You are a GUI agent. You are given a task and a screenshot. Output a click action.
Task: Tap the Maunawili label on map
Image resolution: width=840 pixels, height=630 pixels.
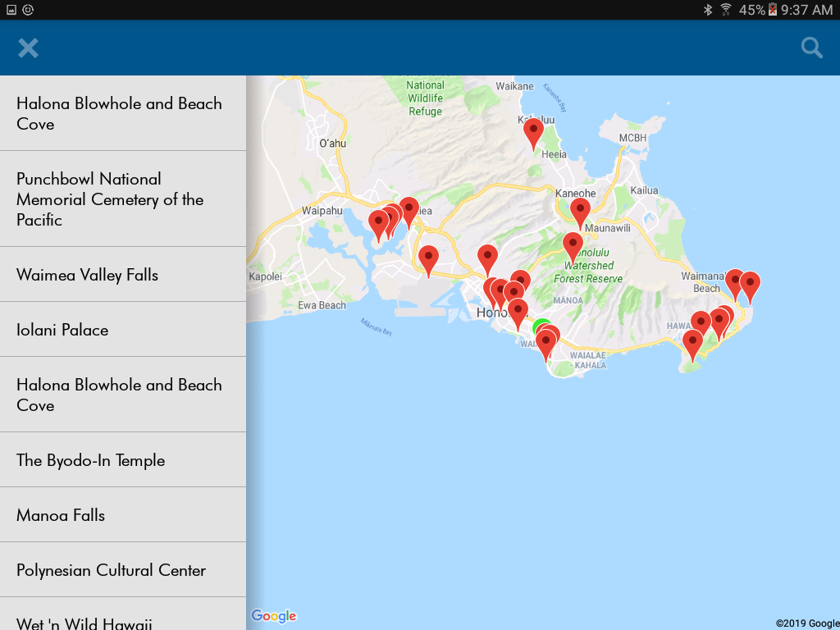tap(608, 228)
